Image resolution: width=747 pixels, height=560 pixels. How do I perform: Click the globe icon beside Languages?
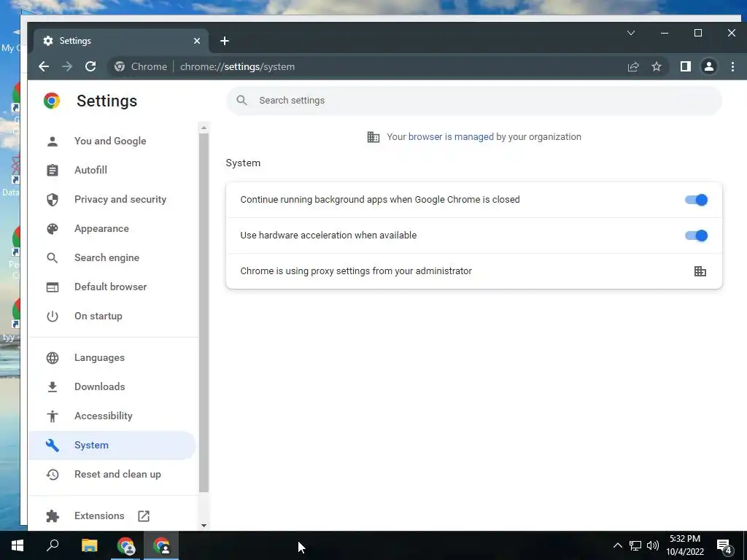coord(53,357)
